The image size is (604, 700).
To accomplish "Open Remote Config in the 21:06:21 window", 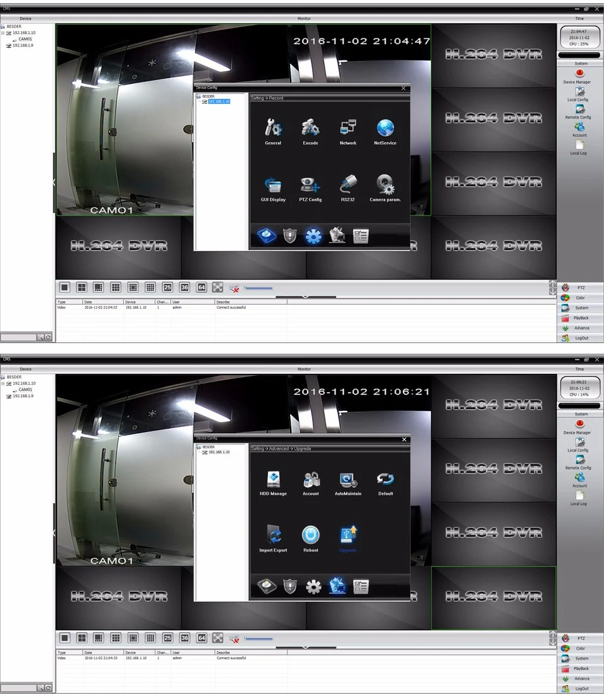I will pyautogui.click(x=579, y=463).
